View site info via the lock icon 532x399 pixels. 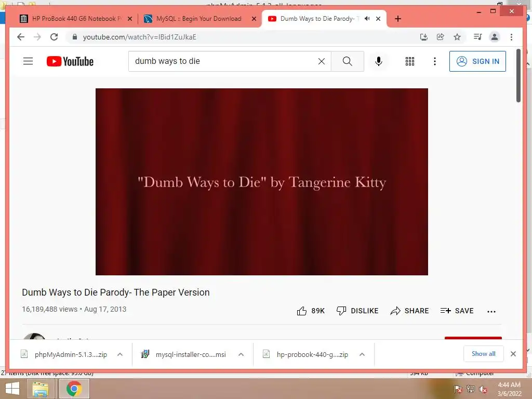pos(75,37)
